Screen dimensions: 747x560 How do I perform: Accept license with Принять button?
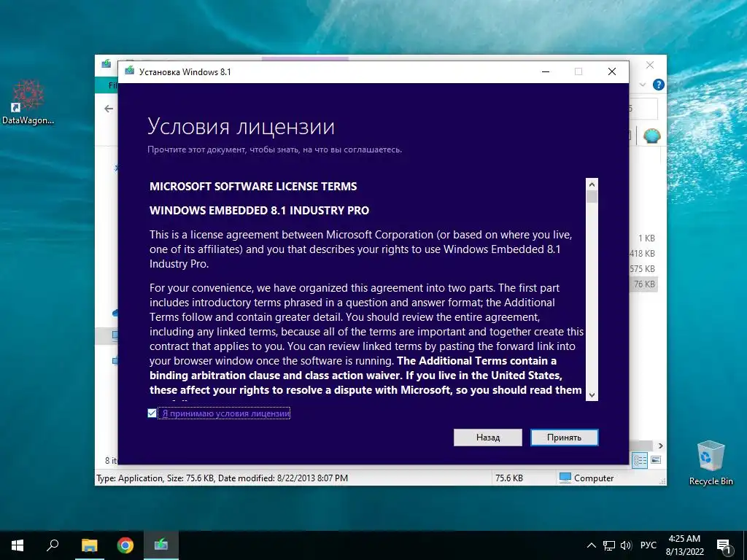pyautogui.click(x=564, y=437)
